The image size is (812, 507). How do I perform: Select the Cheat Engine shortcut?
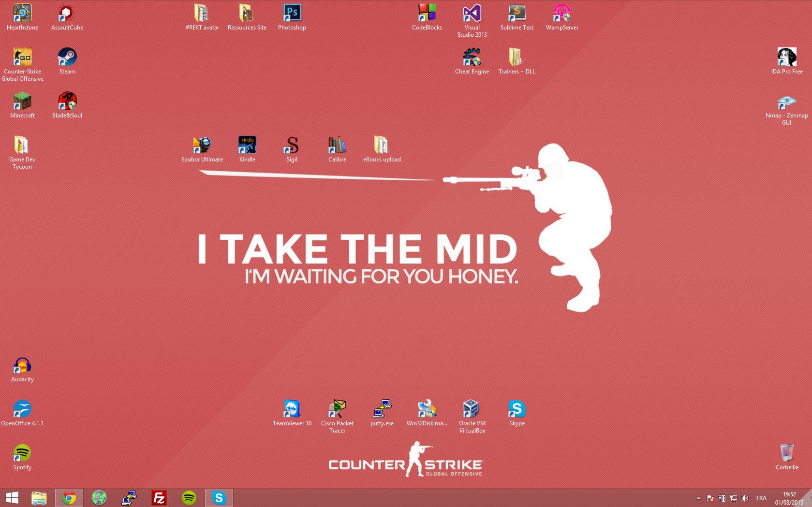click(472, 61)
